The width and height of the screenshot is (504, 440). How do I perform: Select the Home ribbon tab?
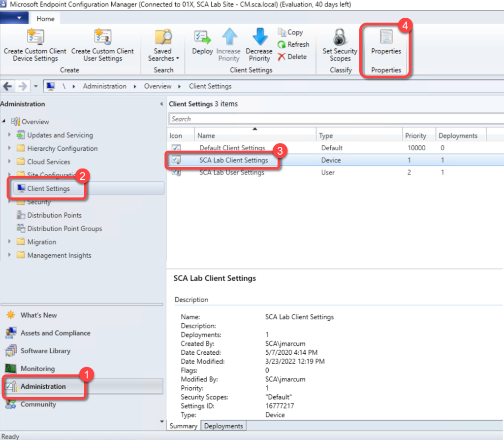pyautogui.click(x=46, y=19)
